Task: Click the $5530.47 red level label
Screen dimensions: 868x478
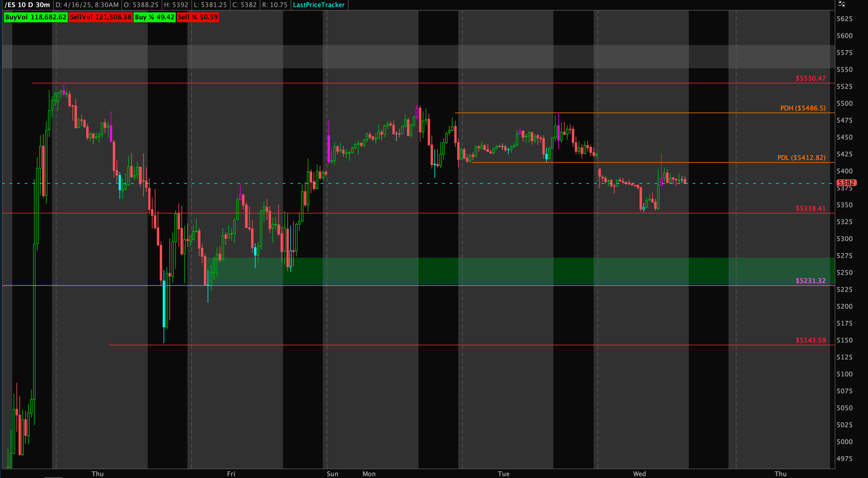Action: point(810,79)
